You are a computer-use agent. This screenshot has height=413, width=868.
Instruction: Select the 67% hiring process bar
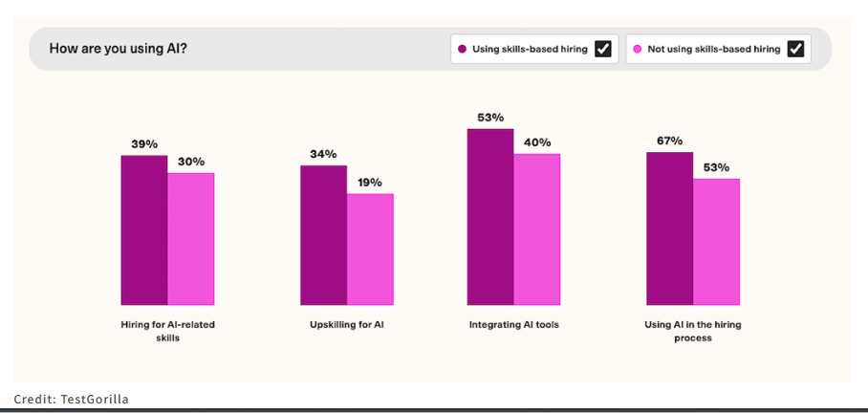669,228
